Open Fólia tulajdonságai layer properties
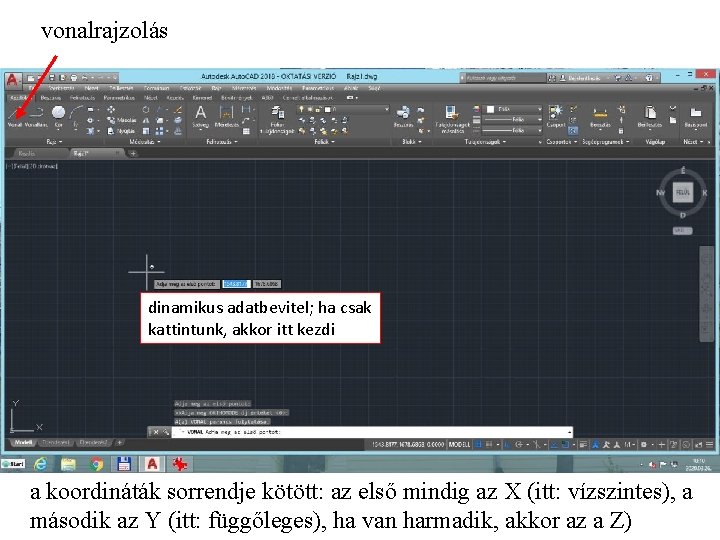 pos(277,120)
